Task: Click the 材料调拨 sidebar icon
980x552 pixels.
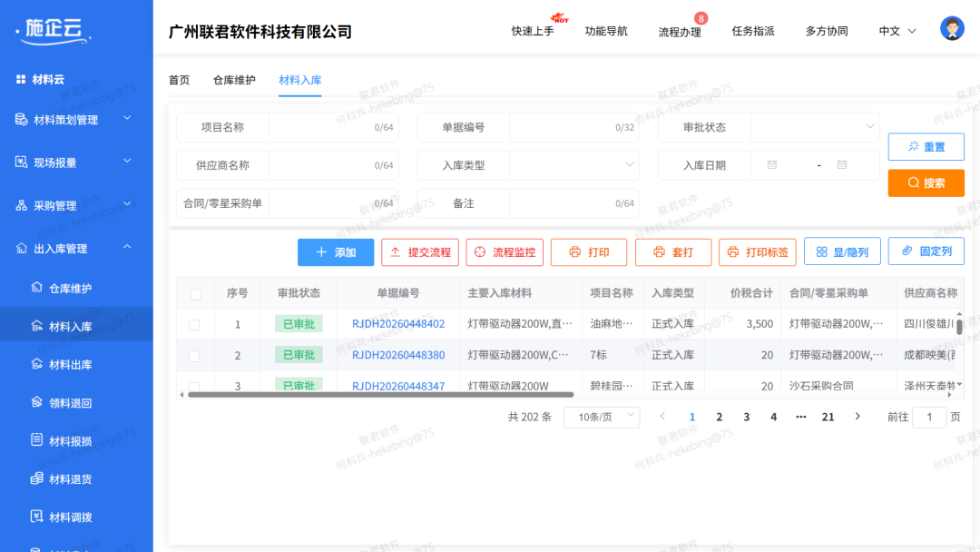Action: [x=37, y=517]
